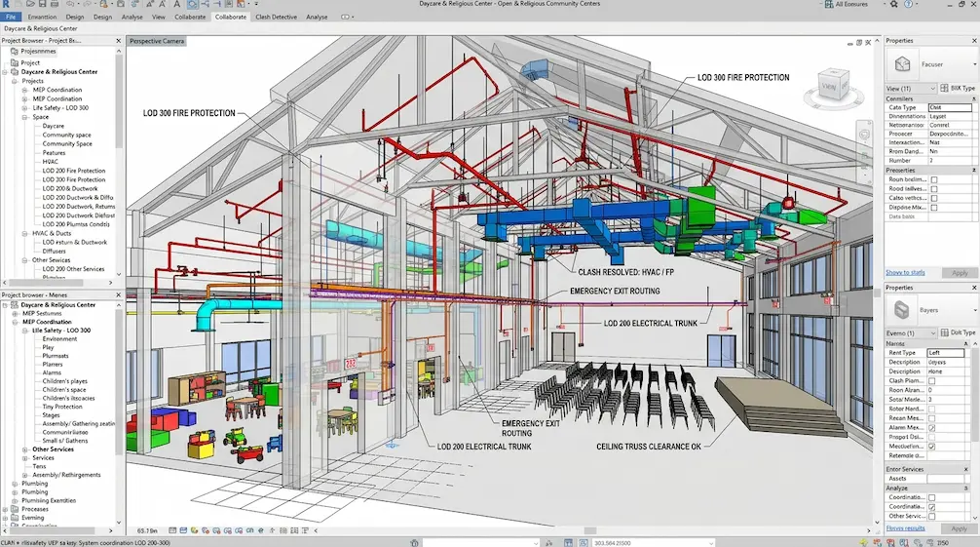Screen dimensions: 980x547
Task: Uncheck the Mectuefien checkbox
Action: coord(932,447)
